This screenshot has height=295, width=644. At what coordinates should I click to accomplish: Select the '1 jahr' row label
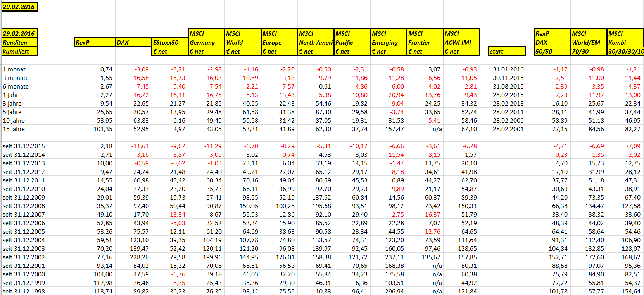(x=10, y=95)
